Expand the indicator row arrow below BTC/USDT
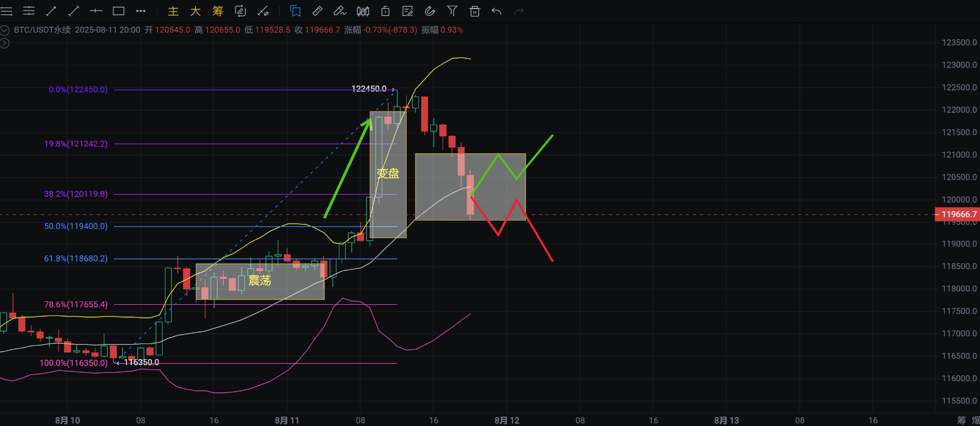Viewport: 980px width, 426px height. tap(4, 43)
